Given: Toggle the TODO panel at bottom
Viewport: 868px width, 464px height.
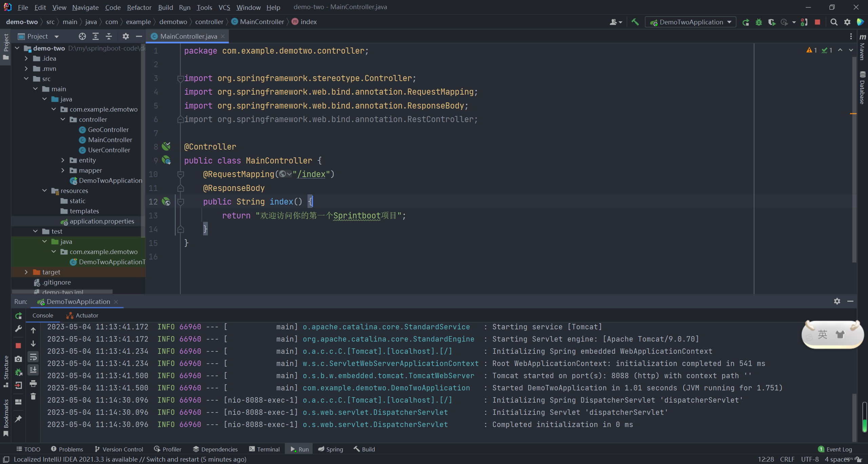Looking at the screenshot, I should click(27, 449).
